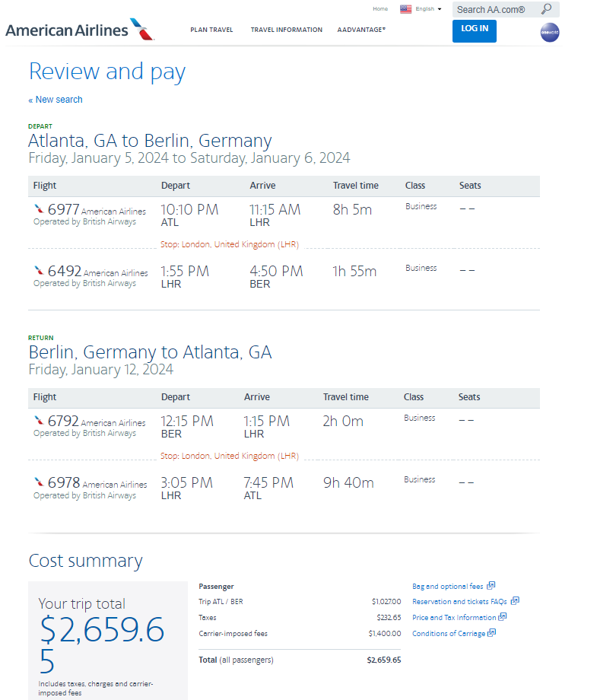597x700 pixels.
Task: Open the English language dropdown
Action: [x=428, y=9]
